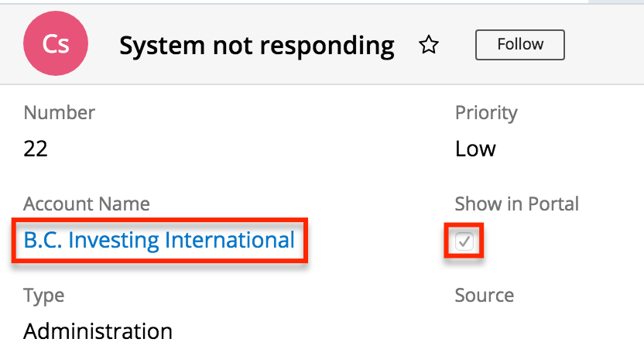
Task: Click the Type field label
Action: [43, 296]
